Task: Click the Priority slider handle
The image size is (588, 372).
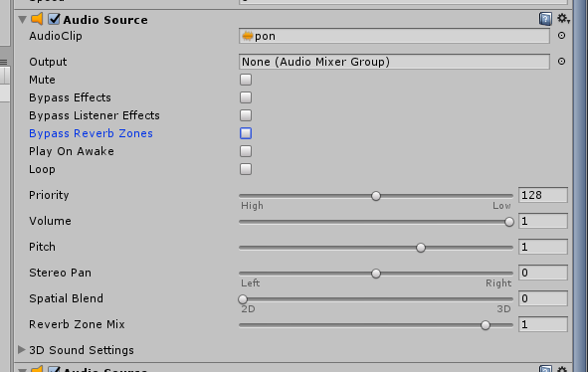Action: coord(376,196)
